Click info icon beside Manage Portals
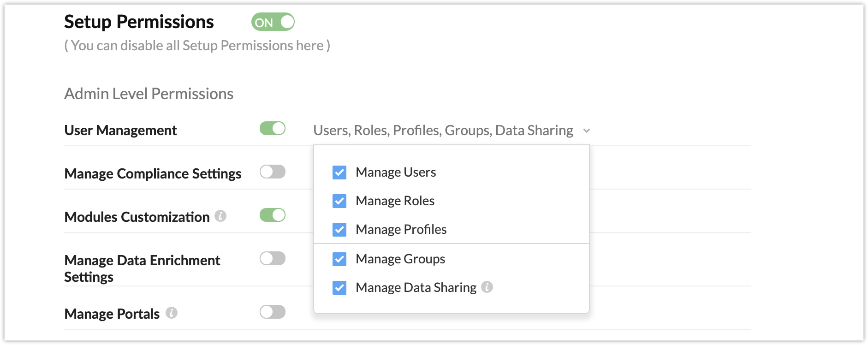 172,313
